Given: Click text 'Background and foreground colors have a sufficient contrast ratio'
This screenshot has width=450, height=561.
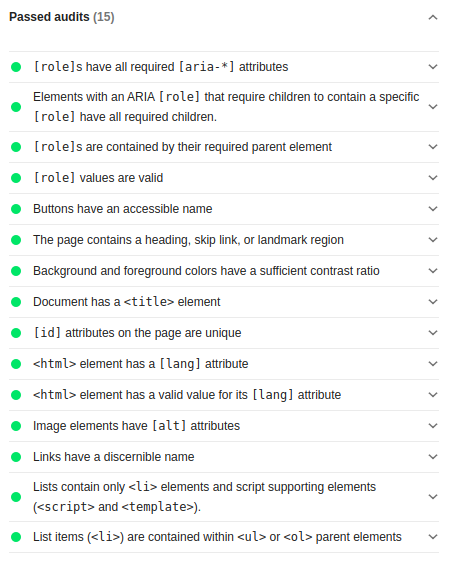Looking at the screenshot, I should coord(206,271).
